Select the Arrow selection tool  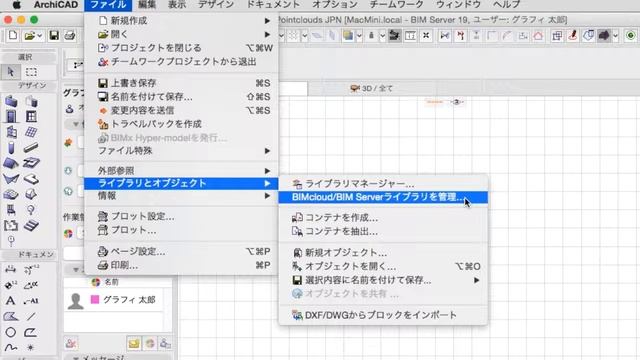[11, 72]
